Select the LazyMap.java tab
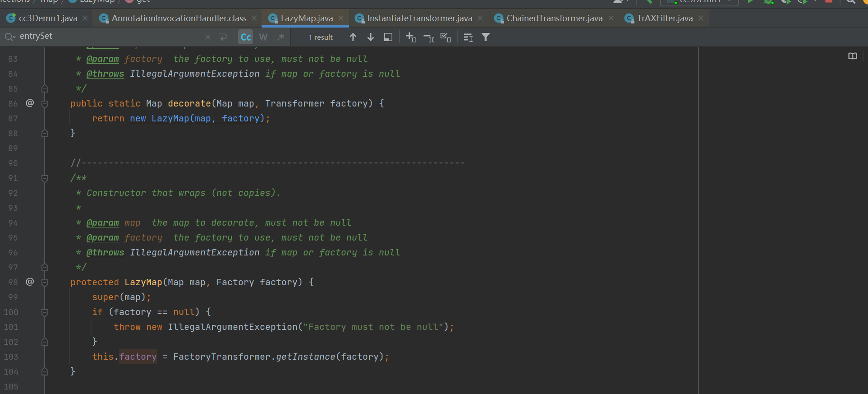 click(307, 18)
